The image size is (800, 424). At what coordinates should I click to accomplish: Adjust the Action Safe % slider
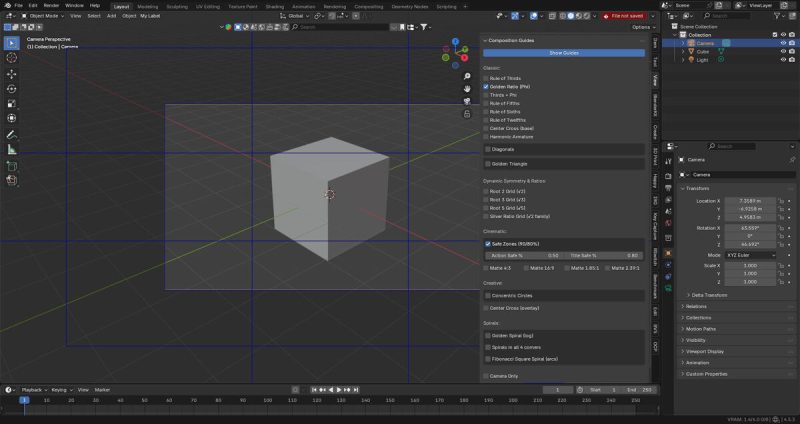tap(524, 255)
